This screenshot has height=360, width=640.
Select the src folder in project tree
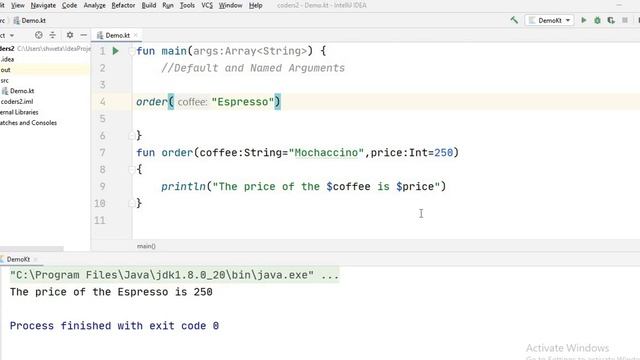pyautogui.click(x=4, y=80)
